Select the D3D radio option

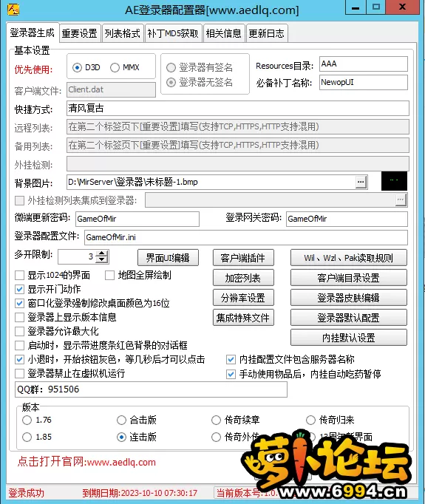pyautogui.click(x=77, y=67)
